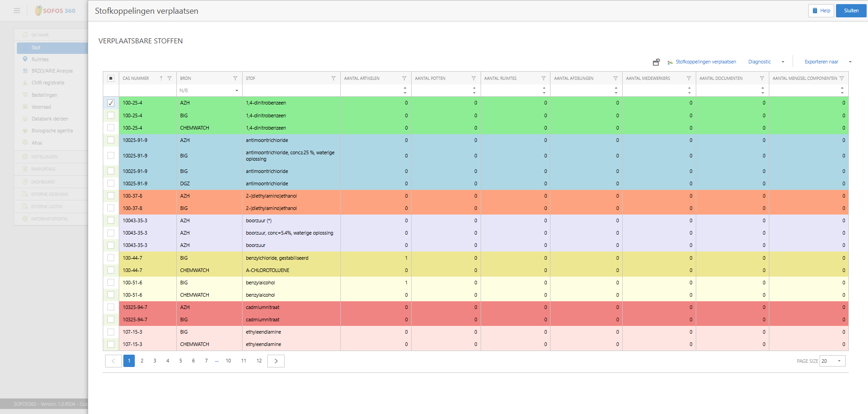Uncheck the 100-25-4 AZH row checkbox
This screenshot has width=868, height=414.
click(x=111, y=103)
